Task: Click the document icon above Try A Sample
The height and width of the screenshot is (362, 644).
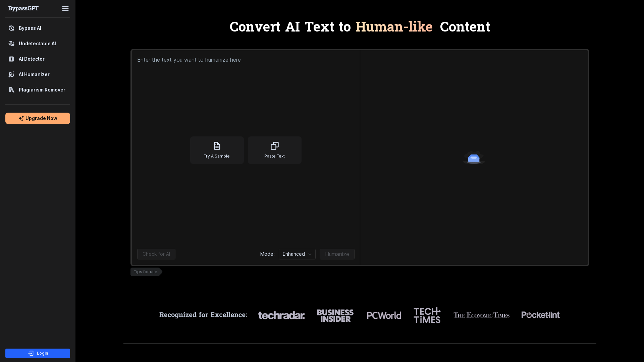Action: tap(217, 146)
